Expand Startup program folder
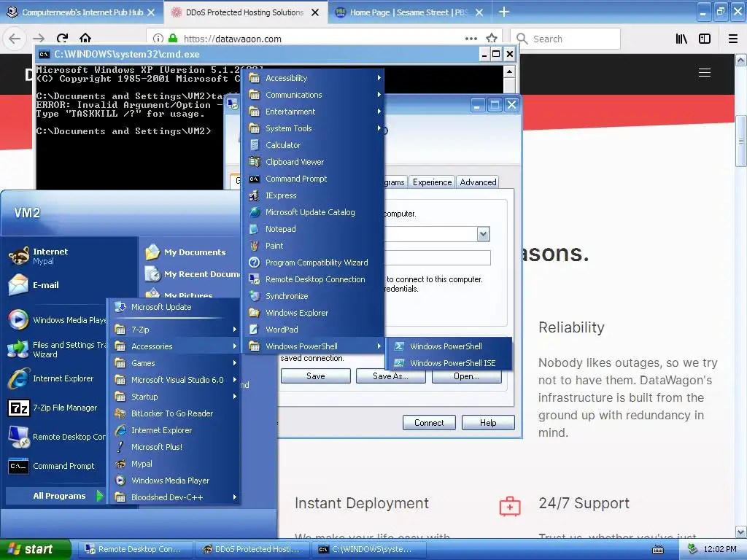This screenshot has height=560, width=747. point(174,397)
